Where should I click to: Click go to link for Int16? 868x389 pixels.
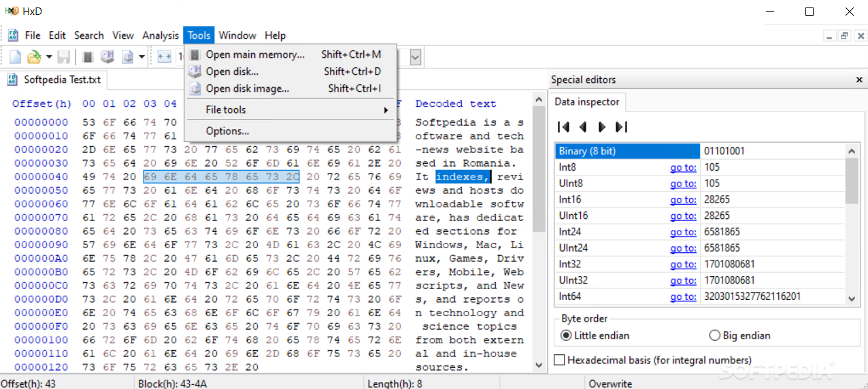[683, 200]
